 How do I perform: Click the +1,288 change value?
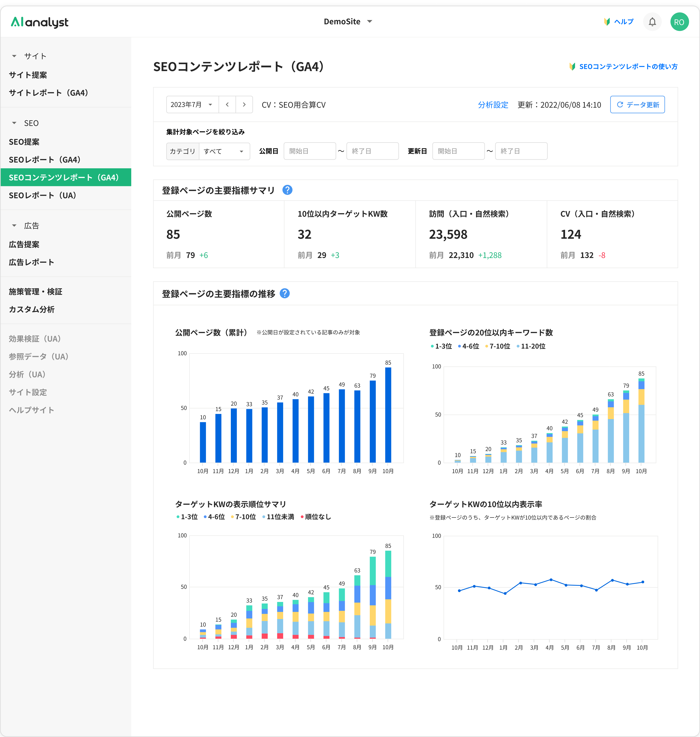click(x=490, y=255)
